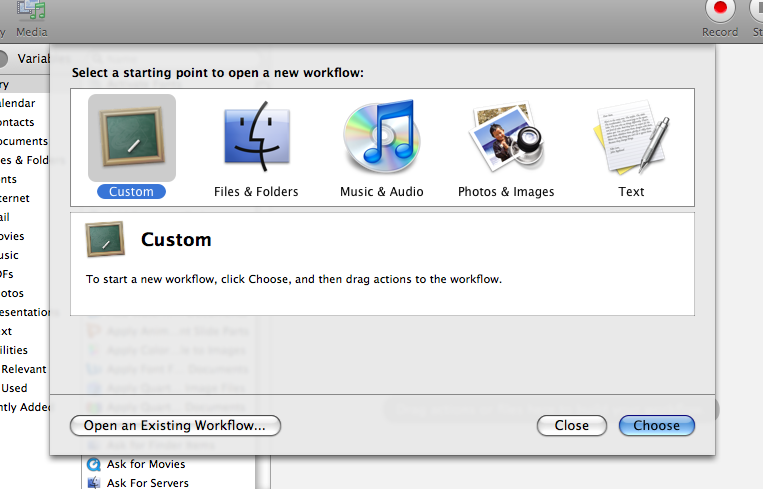Viewport: 763px width, 489px height.
Task: Click Open an Existing Workflow button
Action: (175, 426)
